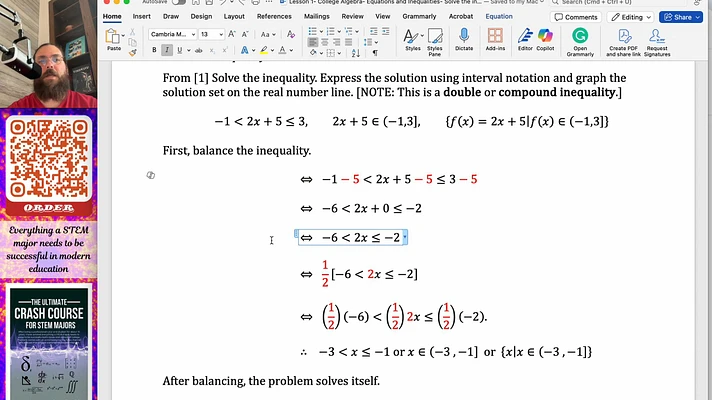
Task: Click the anchor icon beside the equation margin
Action: click(151, 175)
